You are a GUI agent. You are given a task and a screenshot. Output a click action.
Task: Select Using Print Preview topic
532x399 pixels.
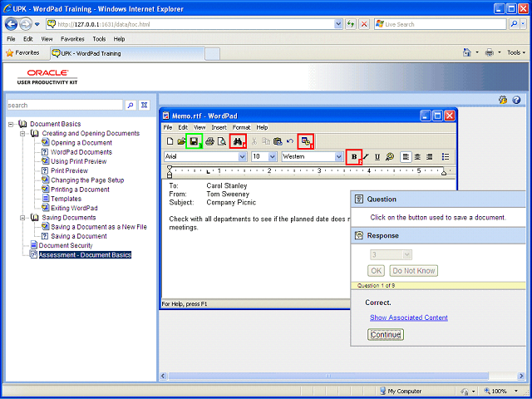pyautogui.click(x=79, y=161)
